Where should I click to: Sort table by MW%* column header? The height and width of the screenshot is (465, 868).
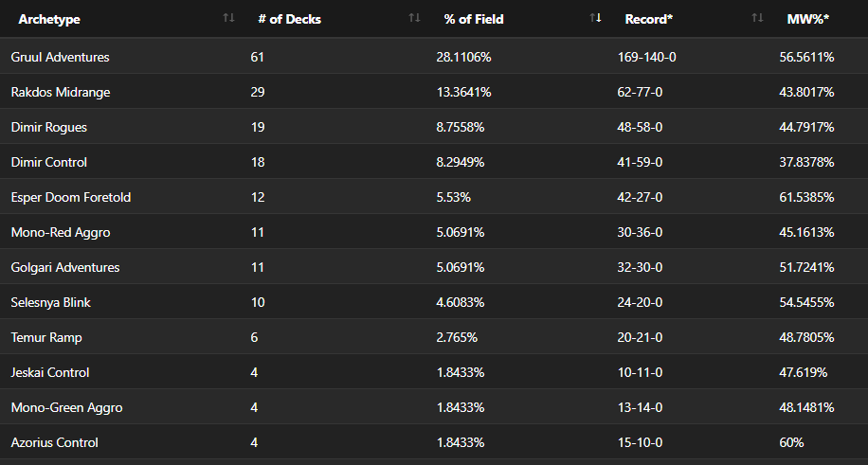[805, 19]
